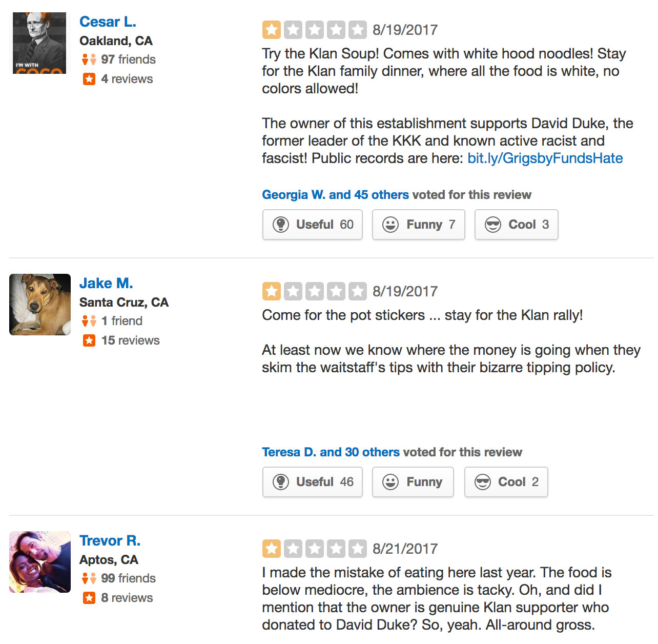Mark Jake M.'s review as Useful
The height and width of the screenshot is (644, 658).
(x=313, y=482)
